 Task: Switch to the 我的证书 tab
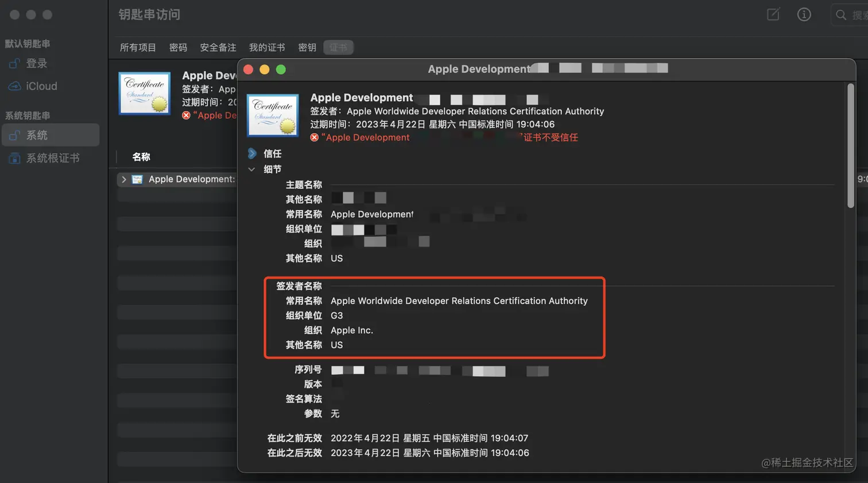coord(267,48)
